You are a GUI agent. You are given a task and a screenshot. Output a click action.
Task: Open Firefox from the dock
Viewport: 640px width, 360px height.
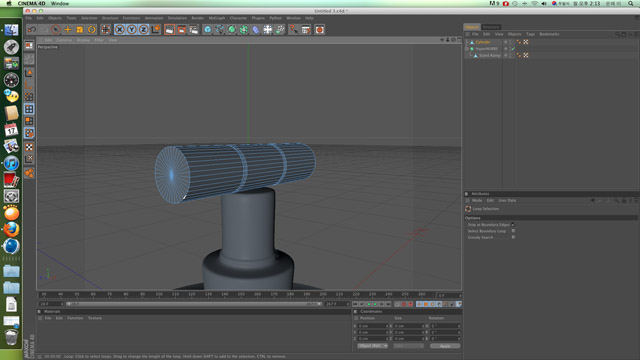(x=11, y=229)
